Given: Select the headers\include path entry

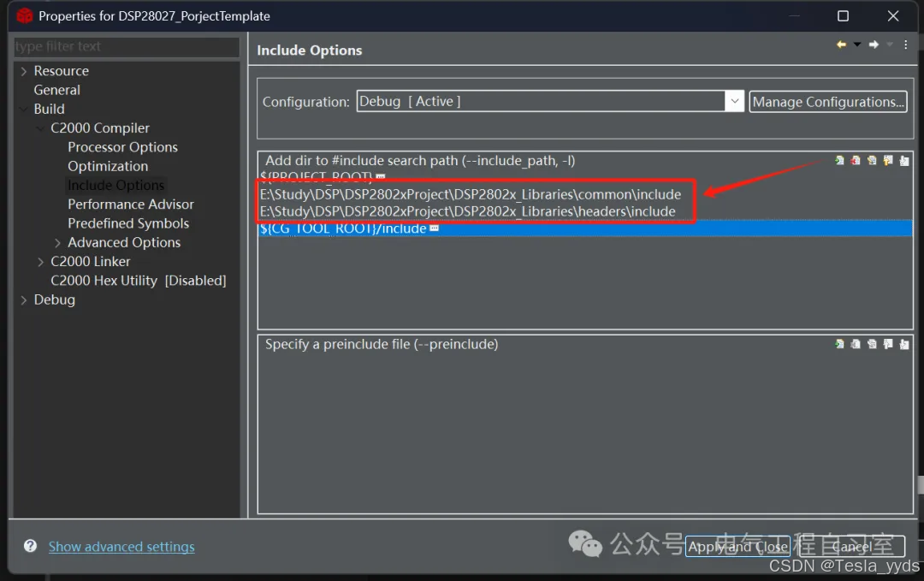Looking at the screenshot, I should (x=468, y=211).
